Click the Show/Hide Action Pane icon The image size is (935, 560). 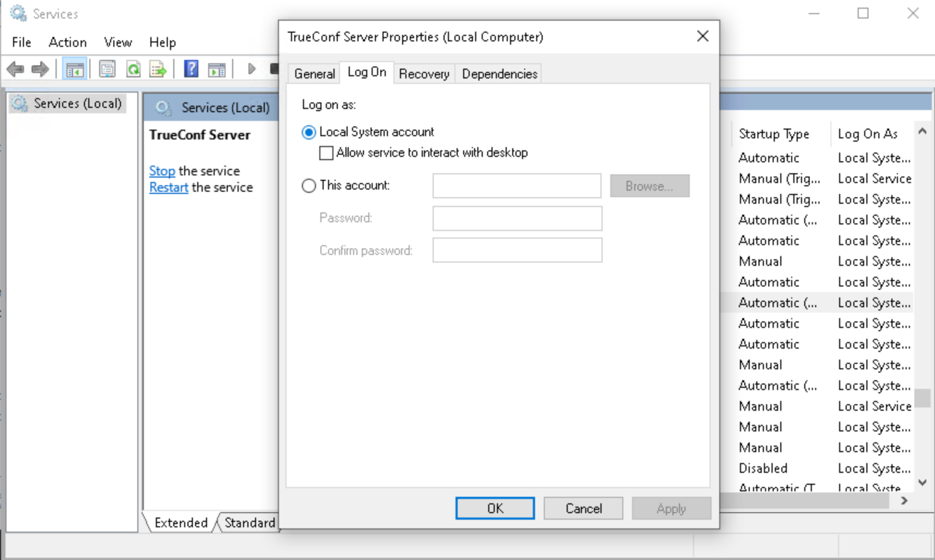tap(216, 69)
